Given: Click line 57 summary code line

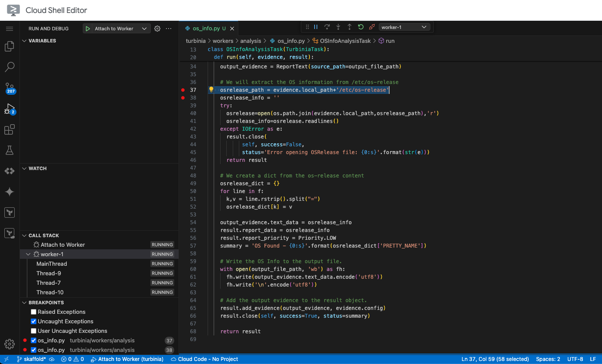Looking at the screenshot, I should pyautogui.click(x=323, y=246).
